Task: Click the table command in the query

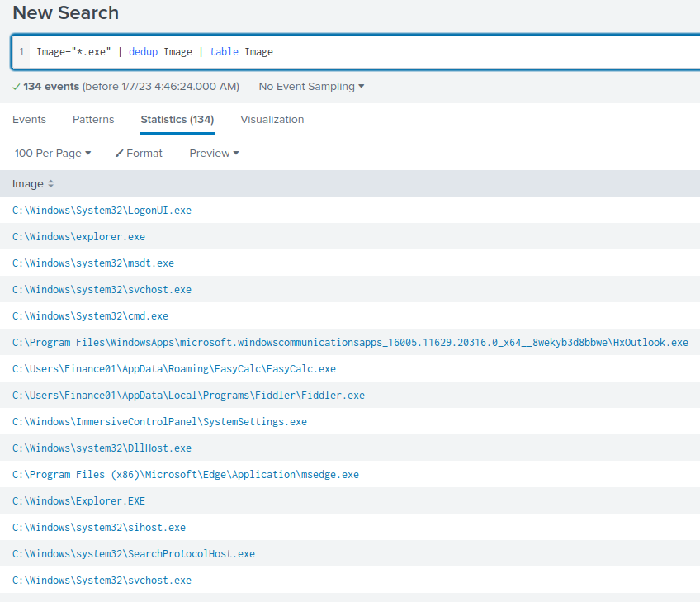Action: tap(224, 52)
